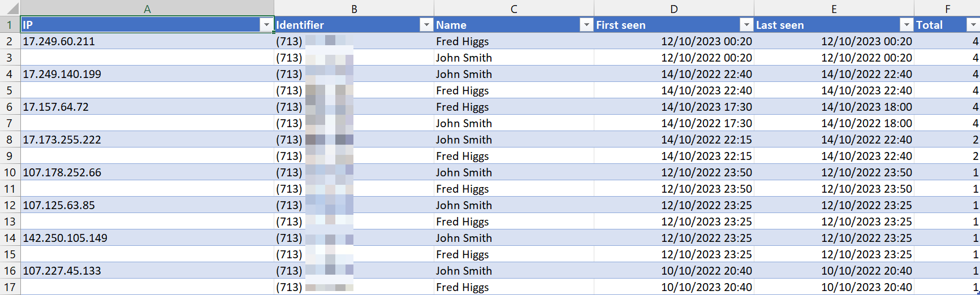Click cell with IP 142.250.105.149
Screen dimensions: 980x295
[65, 238]
